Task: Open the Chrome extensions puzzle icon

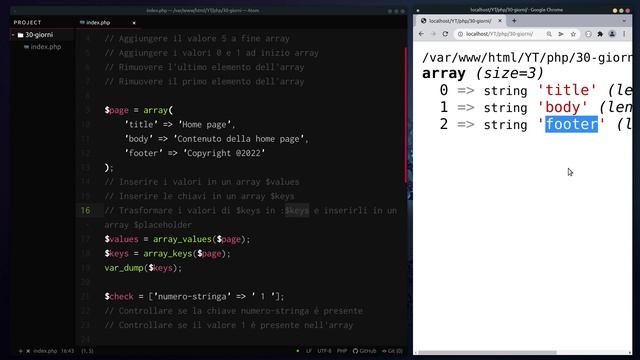Action: (600, 34)
